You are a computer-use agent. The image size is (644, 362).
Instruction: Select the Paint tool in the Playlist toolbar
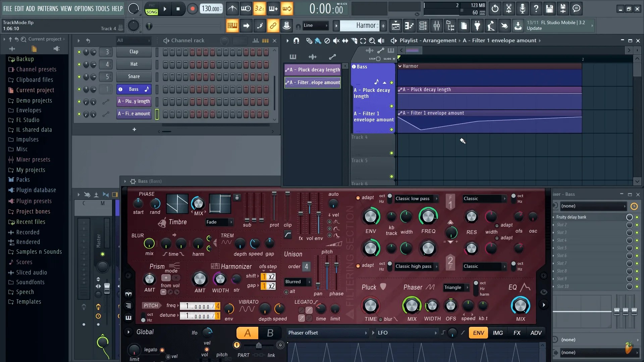[x=318, y=41]
